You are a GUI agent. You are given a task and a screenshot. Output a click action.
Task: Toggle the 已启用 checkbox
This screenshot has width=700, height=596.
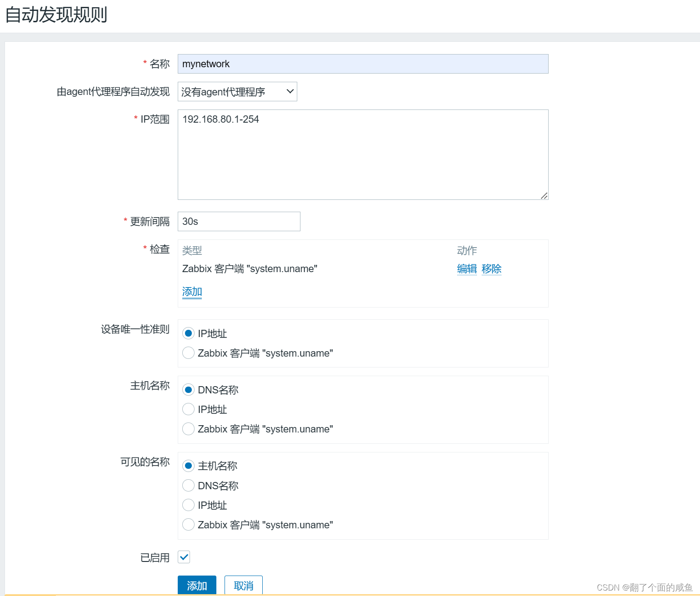click(x=184, y=557)
